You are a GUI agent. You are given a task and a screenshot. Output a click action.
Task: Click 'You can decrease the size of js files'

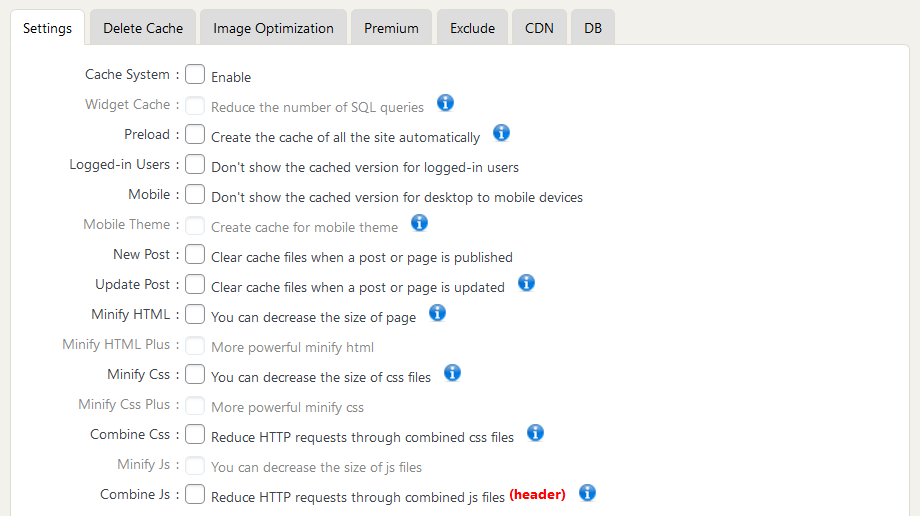pos(316,467)
